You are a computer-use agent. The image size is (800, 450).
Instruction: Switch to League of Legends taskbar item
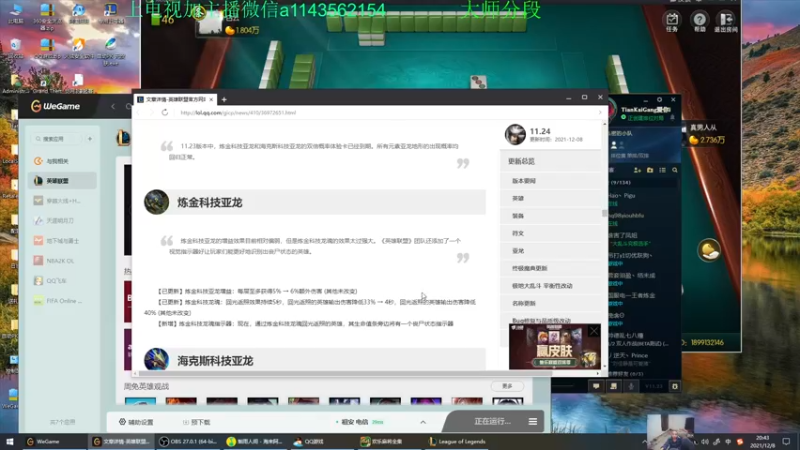pyautogui.click(x=458, y=441)
